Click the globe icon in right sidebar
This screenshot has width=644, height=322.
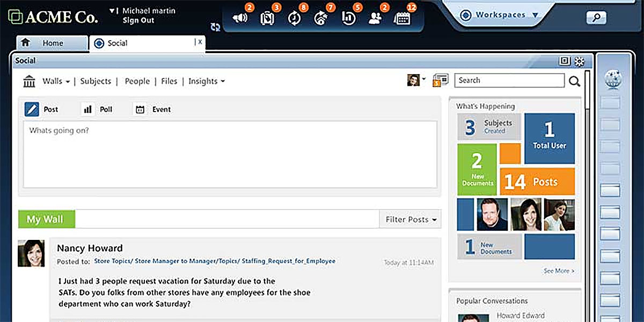[x=612, y=79]
